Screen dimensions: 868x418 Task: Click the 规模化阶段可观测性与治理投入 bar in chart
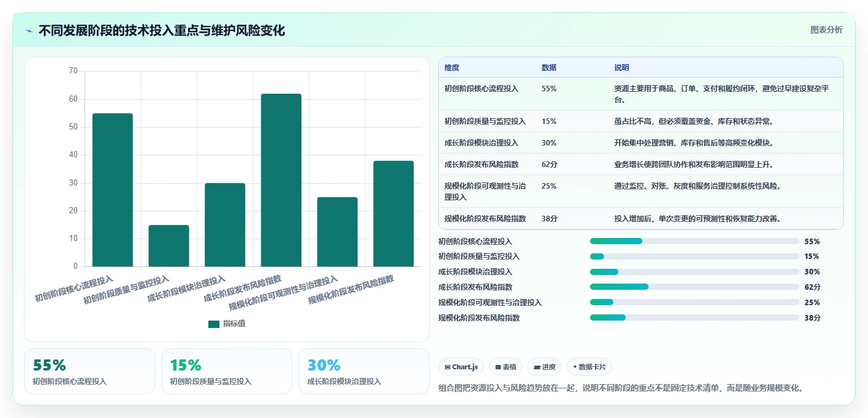337,232
